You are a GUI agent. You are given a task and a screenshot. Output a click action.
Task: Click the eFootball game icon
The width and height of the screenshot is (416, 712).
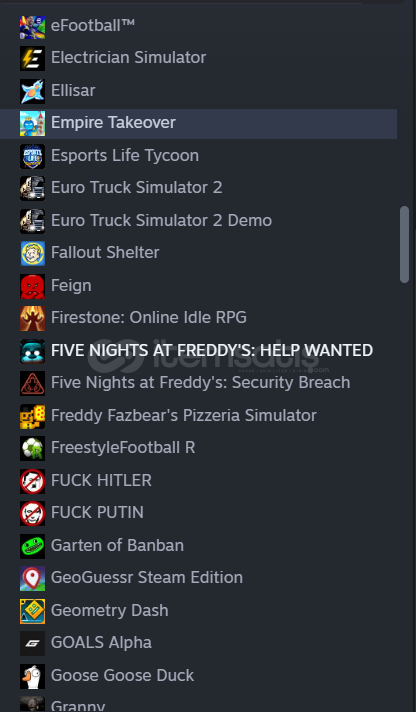coord(32,27)
